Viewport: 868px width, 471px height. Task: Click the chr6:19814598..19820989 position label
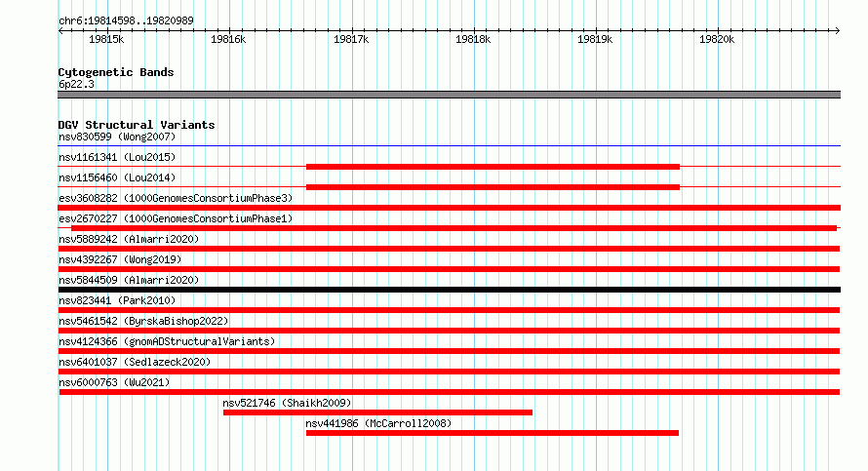coord(126,20)
